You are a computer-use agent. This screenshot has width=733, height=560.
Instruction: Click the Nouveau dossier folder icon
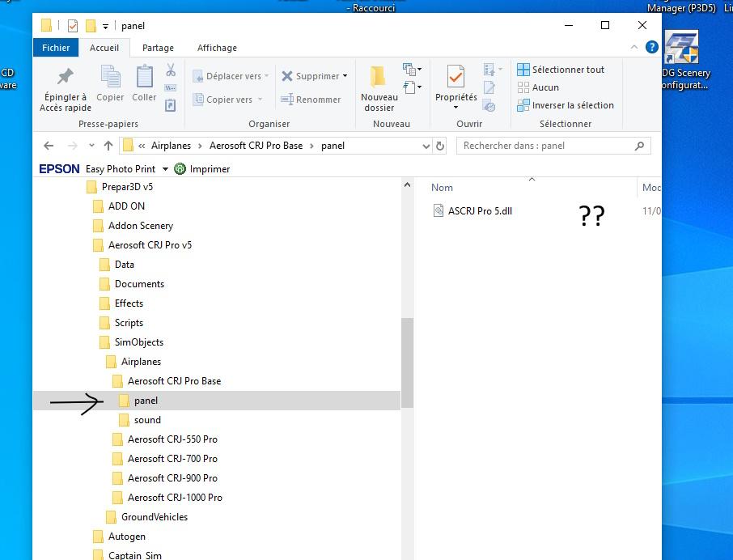(x=378, y=77)
